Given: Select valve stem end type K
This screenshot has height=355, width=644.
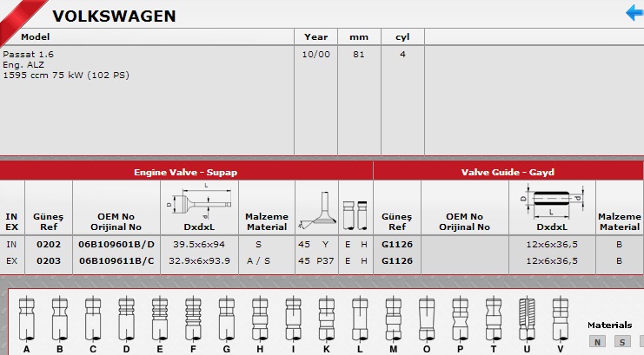Looking at the screenshot, I should (327, 325).
